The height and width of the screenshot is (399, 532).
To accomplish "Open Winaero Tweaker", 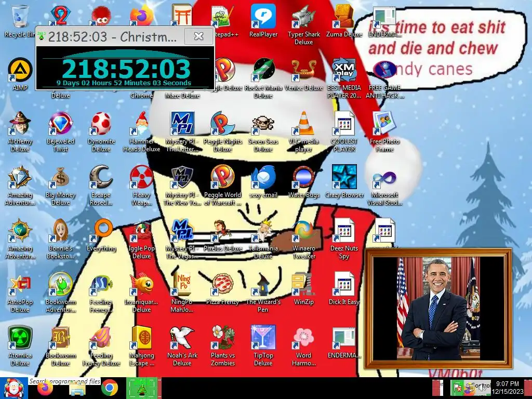I will click(x=303, y=240).
